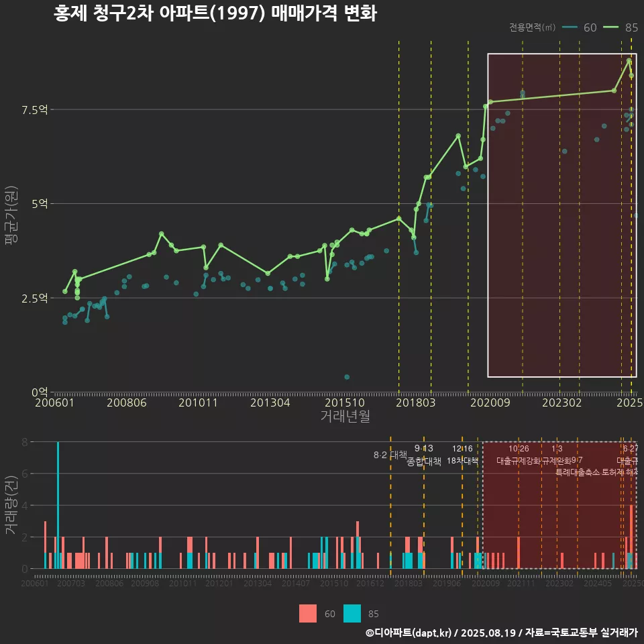
Task: Click the cyan 85 swatch in bottom legend
Action: [x=352, y=614]
